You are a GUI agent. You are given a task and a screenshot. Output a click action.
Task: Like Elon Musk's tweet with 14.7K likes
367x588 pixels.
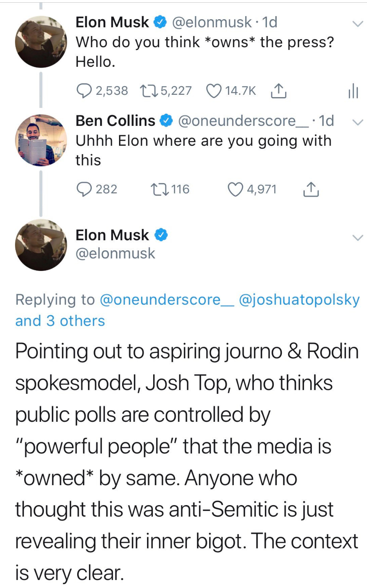tap(214, 91)
